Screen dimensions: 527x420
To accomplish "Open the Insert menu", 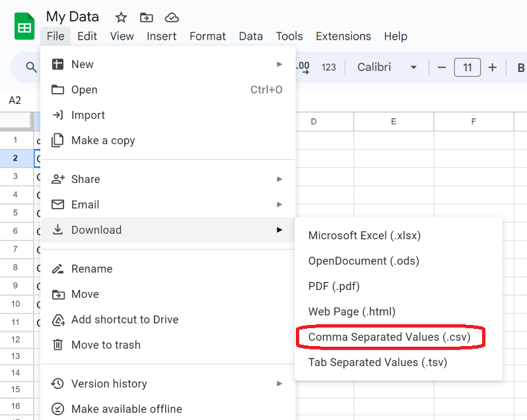I will coord(161,36).
